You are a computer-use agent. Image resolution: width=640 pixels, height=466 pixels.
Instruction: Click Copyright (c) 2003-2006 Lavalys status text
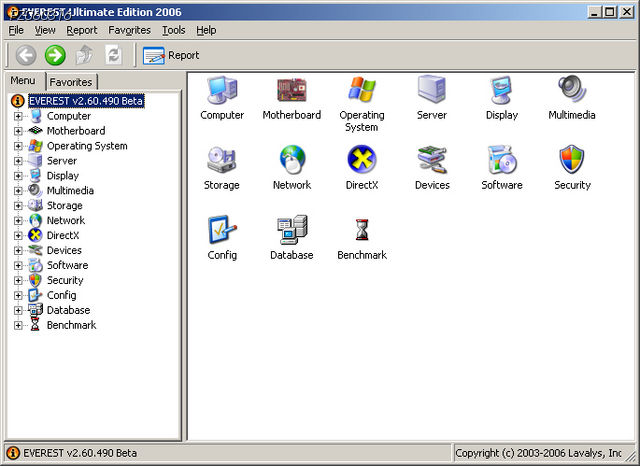pyautogui.click(x=538, y=453)
